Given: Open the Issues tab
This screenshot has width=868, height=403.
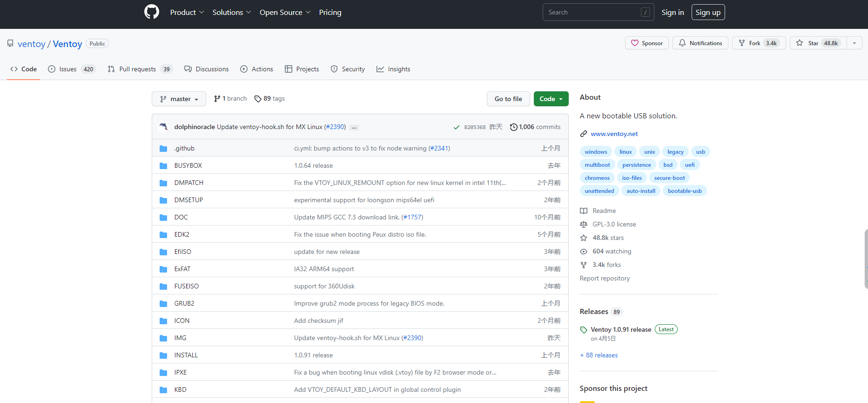Looking at the screenshot, I should coord(72,69).
